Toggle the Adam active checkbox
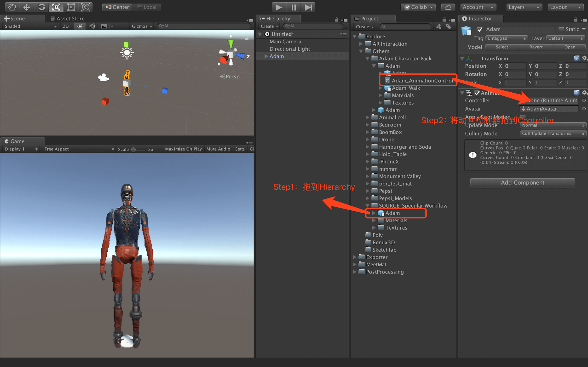 click(480, 29)
